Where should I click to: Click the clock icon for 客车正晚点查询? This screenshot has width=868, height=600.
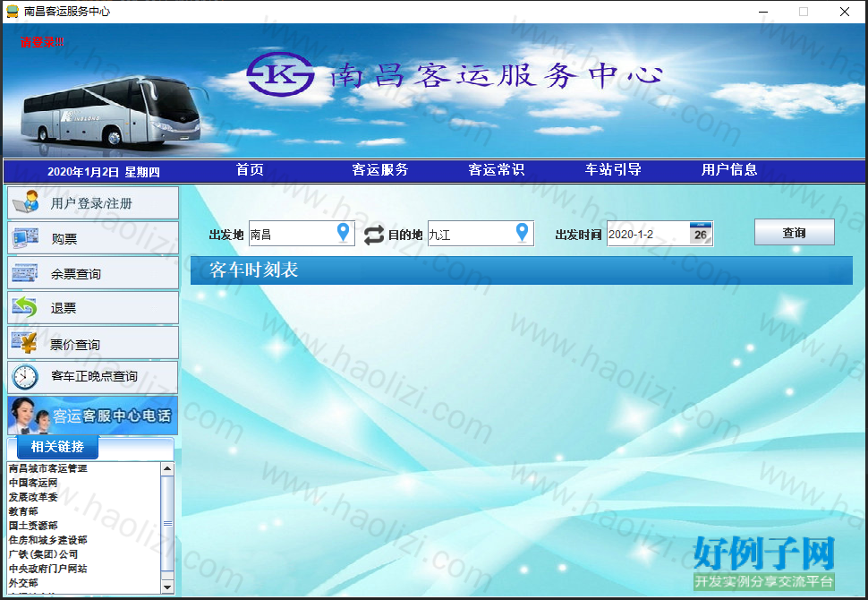[x=25, y=377]
